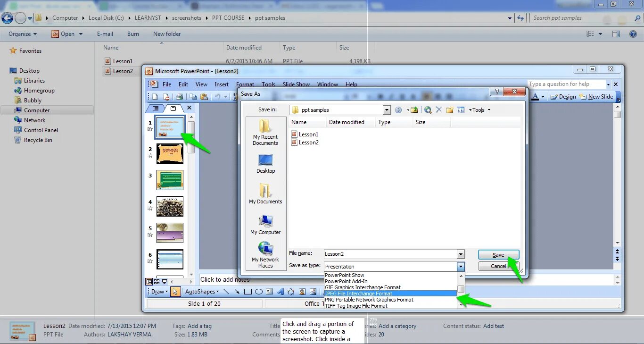Select Desktop in Save As places bar

[265, 164]
